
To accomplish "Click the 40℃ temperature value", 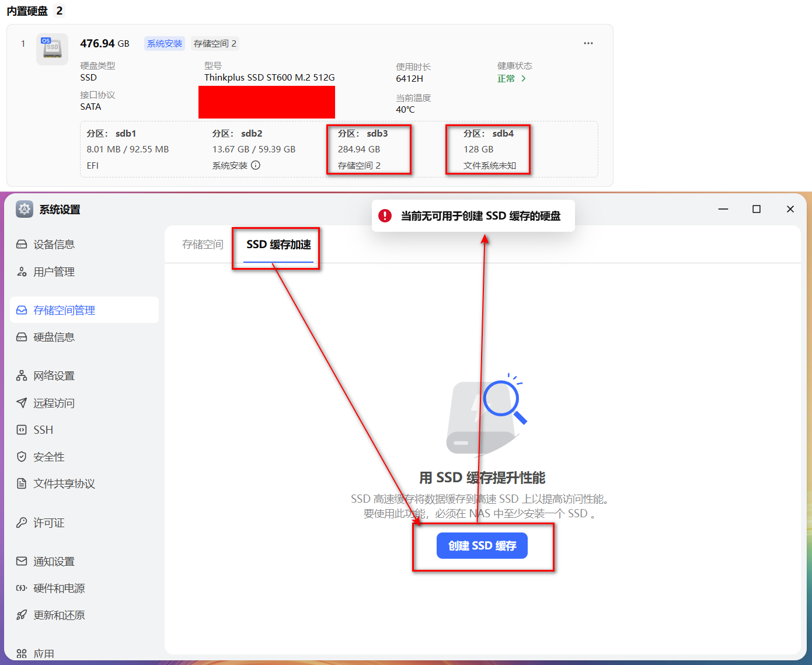I will coord(405,110).
